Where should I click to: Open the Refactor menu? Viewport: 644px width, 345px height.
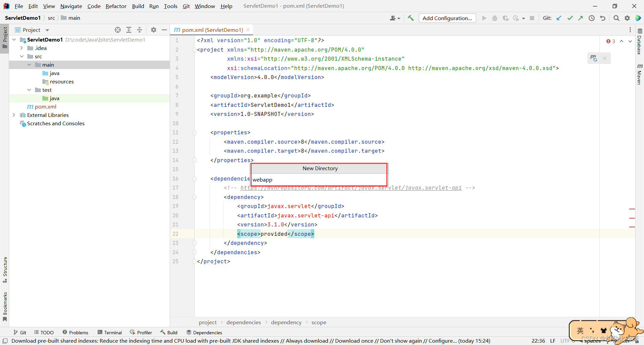[x=116, y=6]
